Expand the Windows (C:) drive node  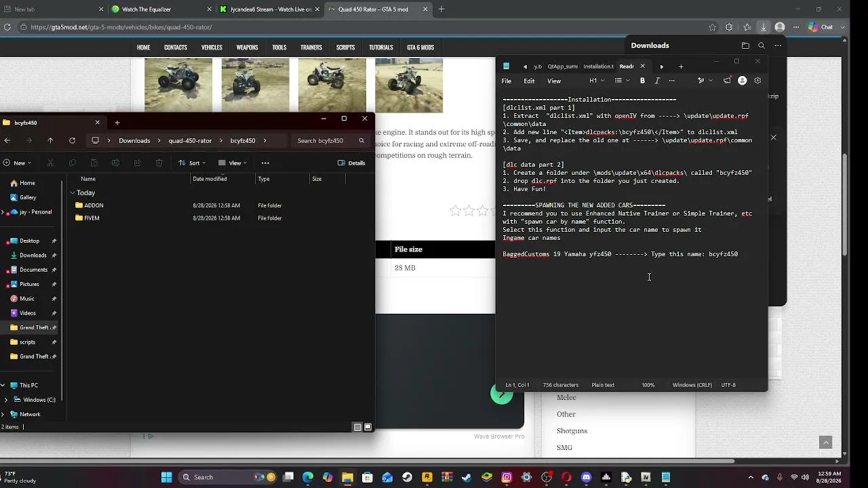pyautogui.click(x=5, y=400)
